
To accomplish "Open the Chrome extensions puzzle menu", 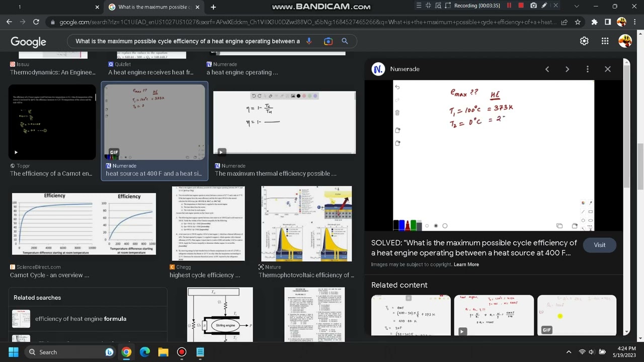I will 595,22.
